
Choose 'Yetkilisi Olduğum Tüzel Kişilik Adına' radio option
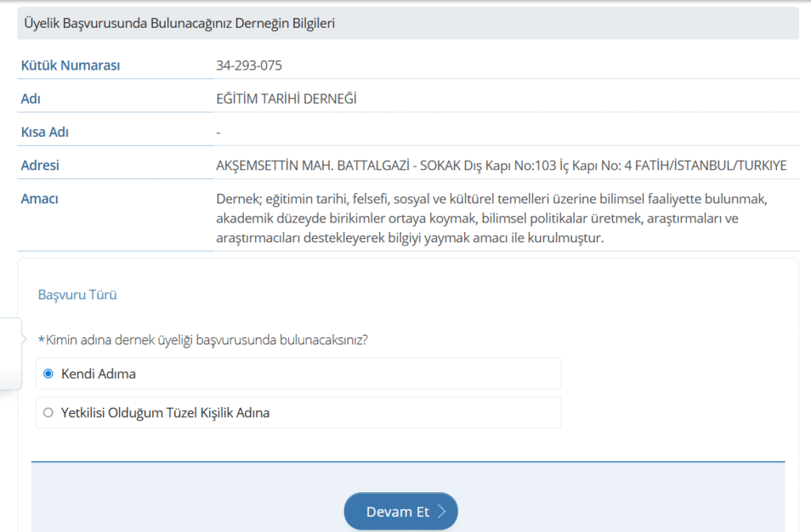pyautogui.click(x=48, y=412)
